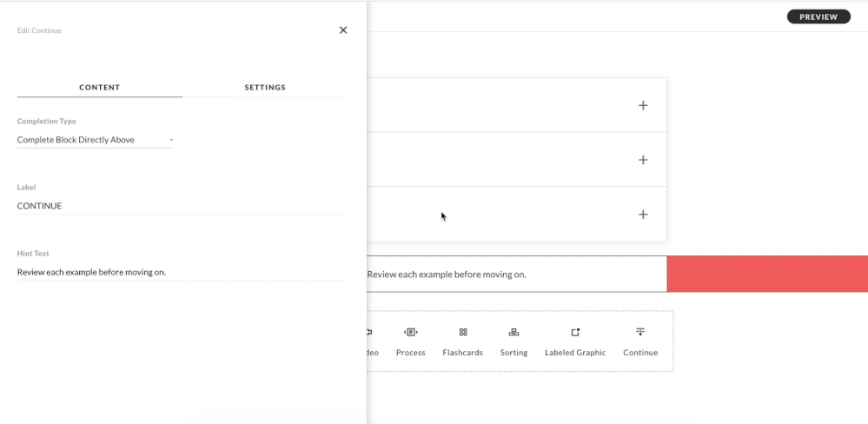The width and height of the screenshot is (868, 424).
Task: Expand the third accordion item plus icon
Action: tap(643, 215)
